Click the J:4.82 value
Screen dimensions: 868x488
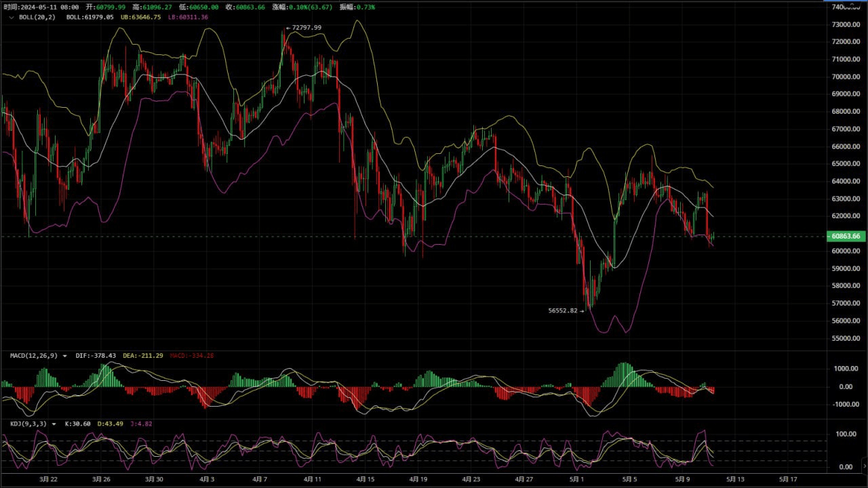coord(141,424)
